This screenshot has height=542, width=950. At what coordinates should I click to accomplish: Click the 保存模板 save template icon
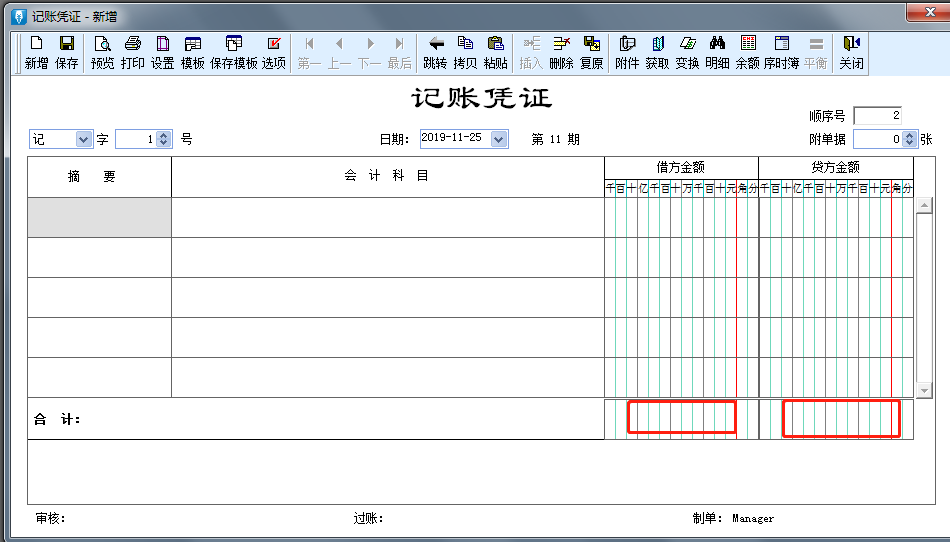pos(233,52)
